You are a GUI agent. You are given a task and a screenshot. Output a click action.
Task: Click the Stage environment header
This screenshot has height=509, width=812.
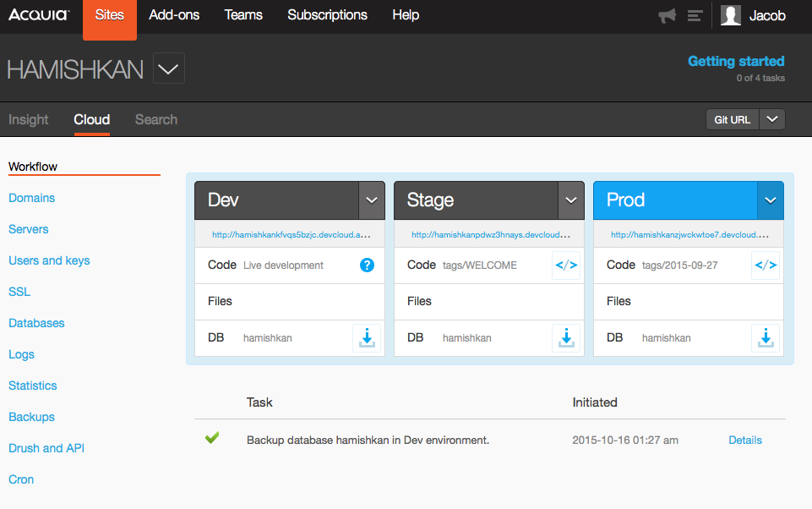476,200
